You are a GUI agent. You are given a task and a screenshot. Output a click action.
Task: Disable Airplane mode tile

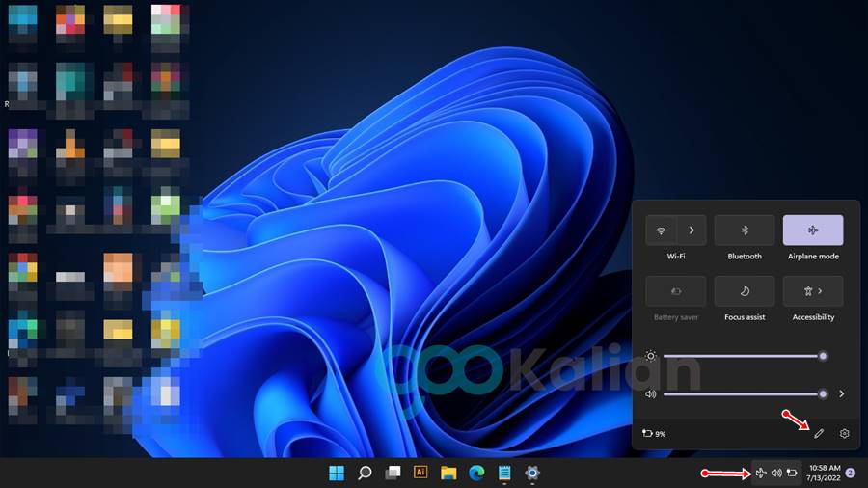(x=813, y=230)
